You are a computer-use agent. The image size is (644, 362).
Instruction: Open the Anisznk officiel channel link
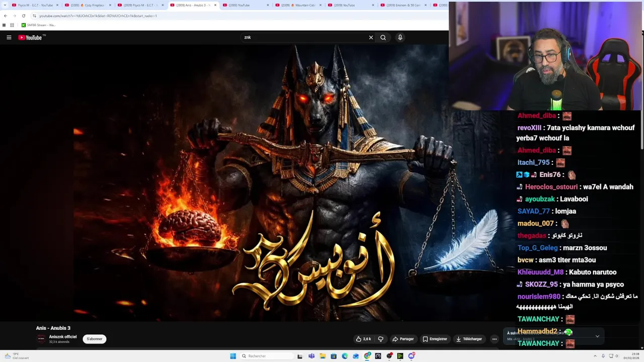[63, 337]
